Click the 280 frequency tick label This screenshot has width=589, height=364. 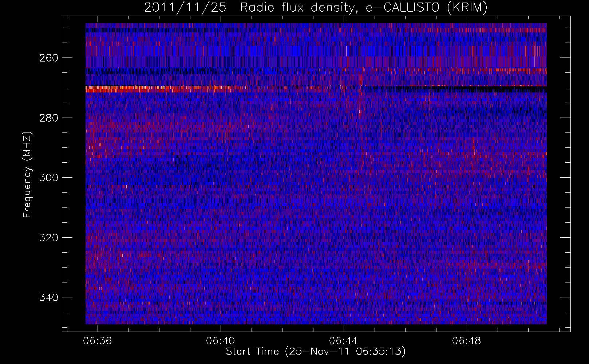click(49, 118)
